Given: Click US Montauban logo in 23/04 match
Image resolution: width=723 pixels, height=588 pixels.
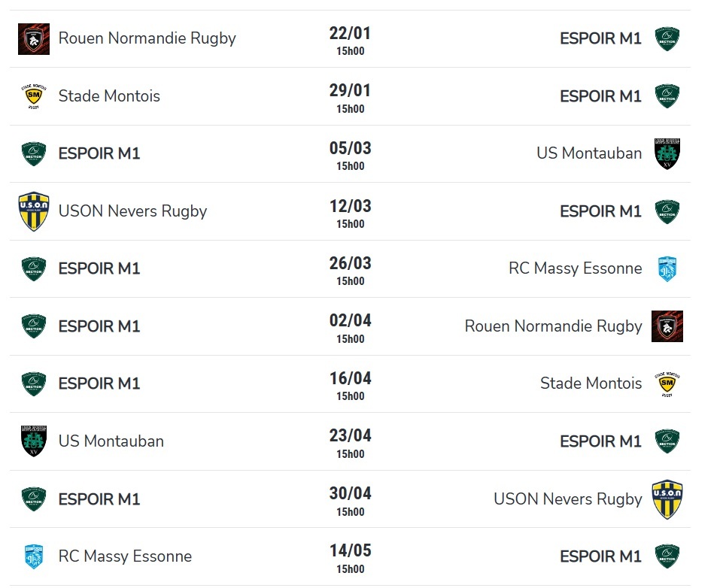Looking at the screenshot, I should click(34, 441).
